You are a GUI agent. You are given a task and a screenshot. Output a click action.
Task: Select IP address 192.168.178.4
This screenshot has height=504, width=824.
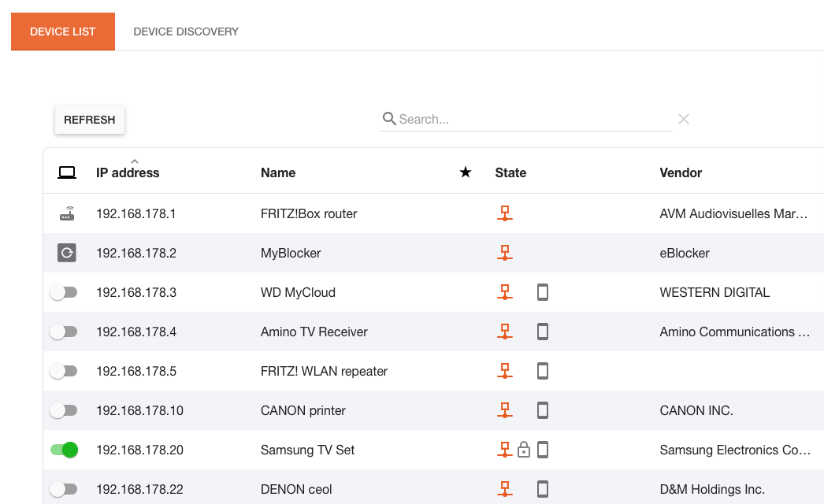[x=136, y=332]
